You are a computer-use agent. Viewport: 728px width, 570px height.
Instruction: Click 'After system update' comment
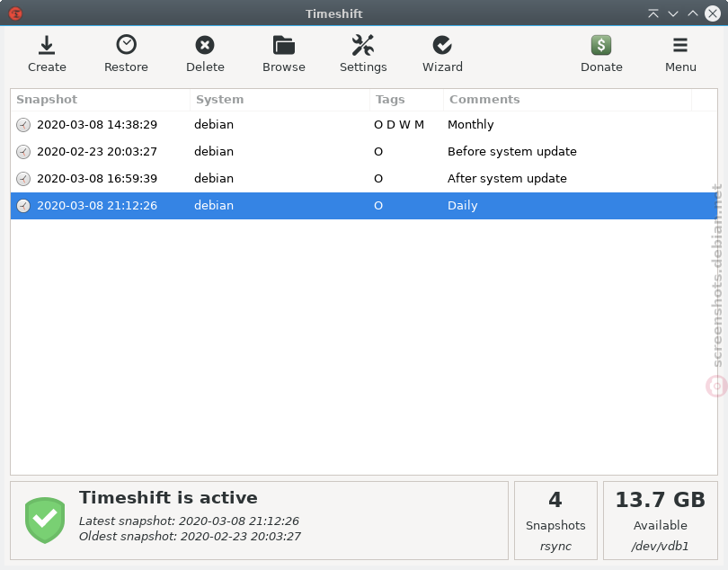point(507,178)
